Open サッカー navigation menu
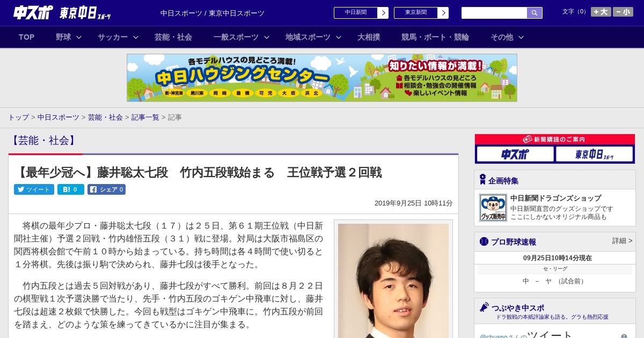 point(113,37)
